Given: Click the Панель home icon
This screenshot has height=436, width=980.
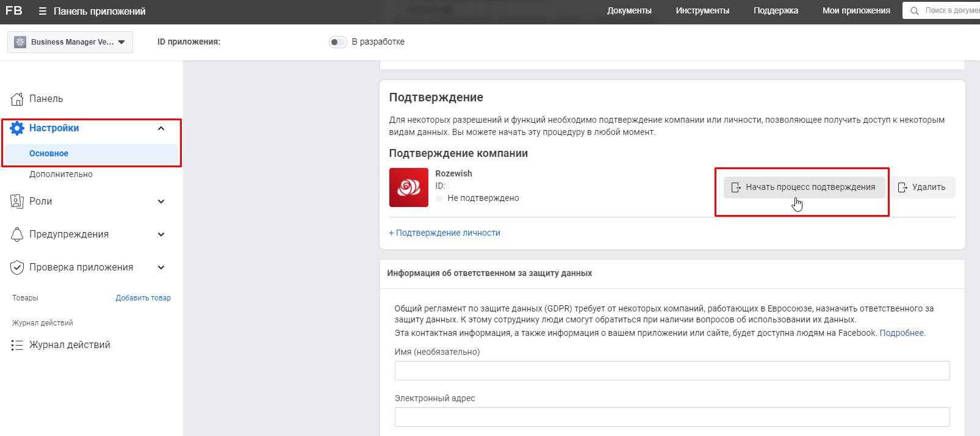Looking at the screenshot, I should tap(17, 99).
